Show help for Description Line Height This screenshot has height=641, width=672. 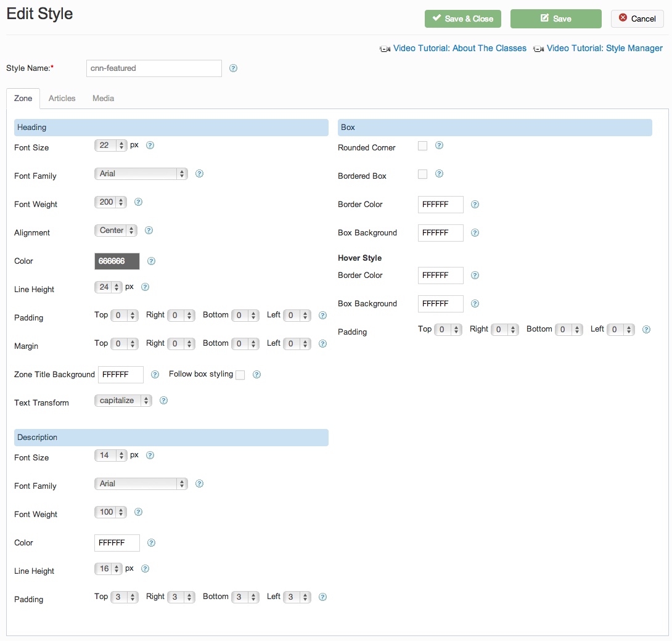pyautogui.click(x=145, y=569)
